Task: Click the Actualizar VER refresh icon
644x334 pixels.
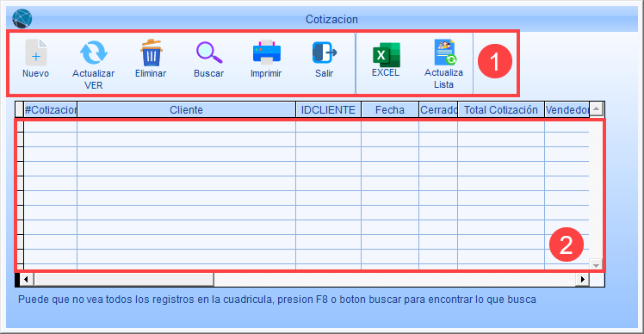Action: point(94,53)
